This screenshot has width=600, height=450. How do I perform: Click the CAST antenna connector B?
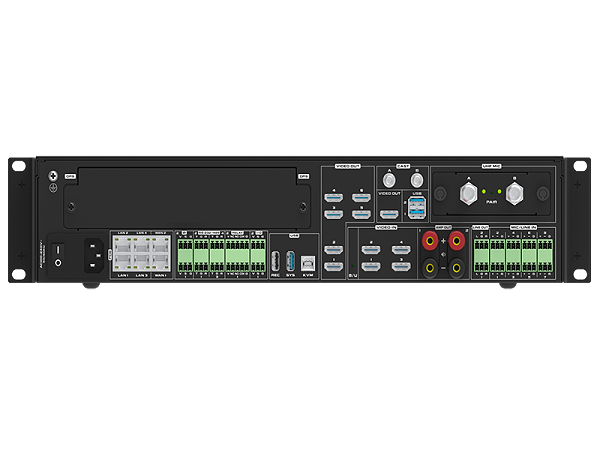pos(416,181)
